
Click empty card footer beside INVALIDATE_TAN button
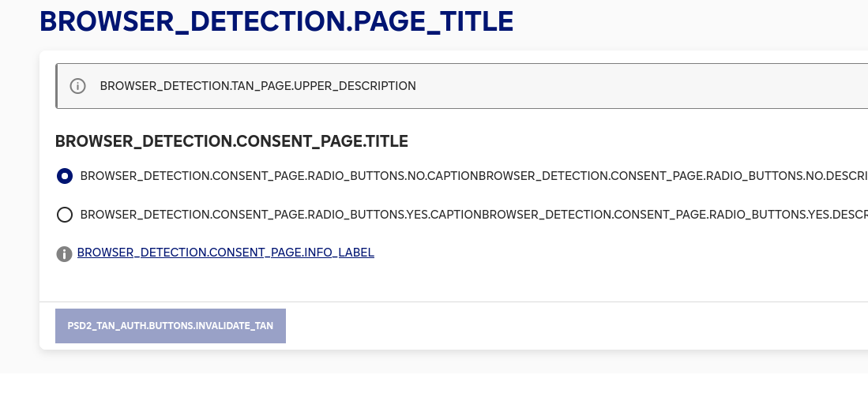tap(577, 326)
